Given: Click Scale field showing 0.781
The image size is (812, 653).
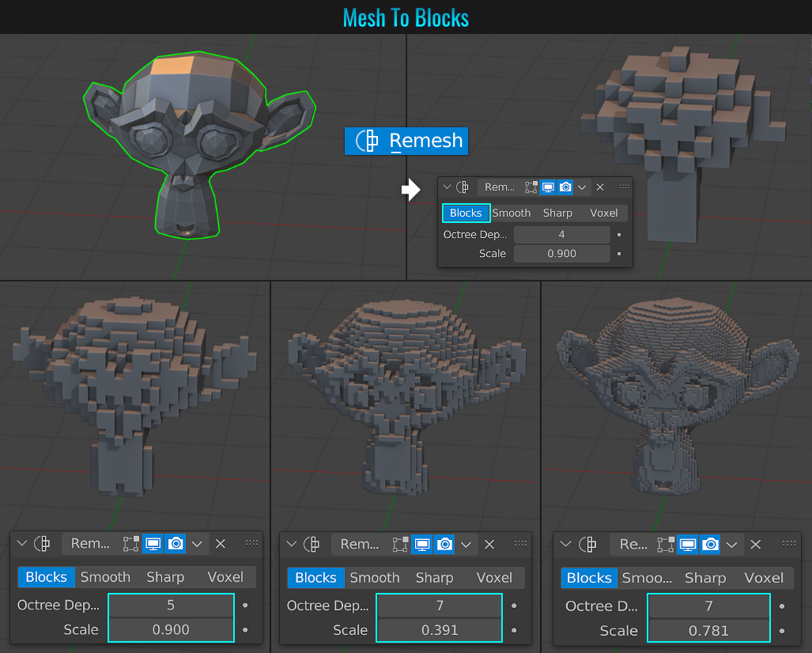Looking at the screenshot, I should [708, 631].
